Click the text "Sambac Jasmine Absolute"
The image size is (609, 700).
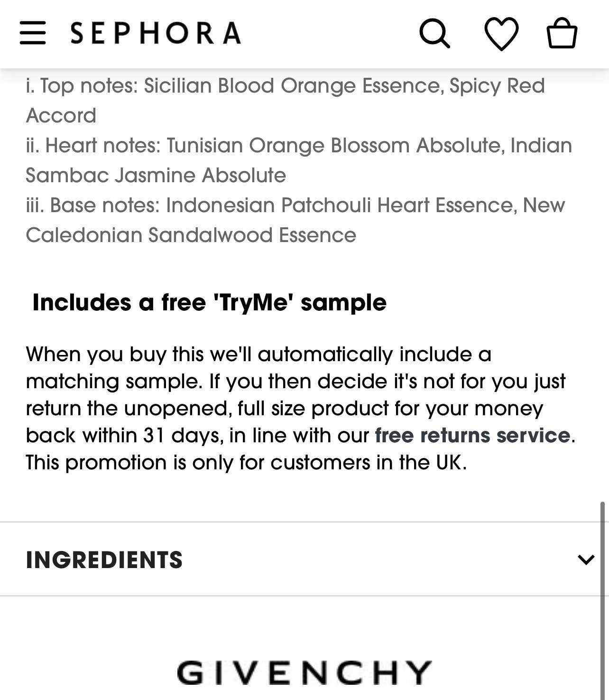[156, 176]
